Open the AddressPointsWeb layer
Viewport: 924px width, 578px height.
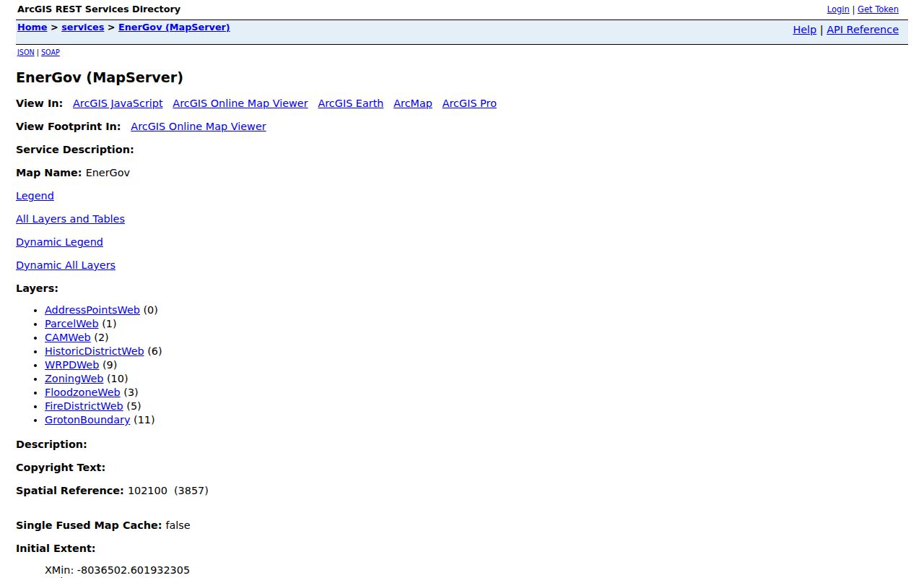coord(92,310)
